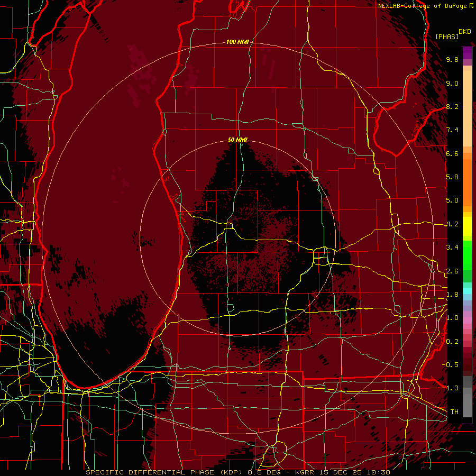
Task: Click the 50 NMI range ring label
Action: [237, 140]
